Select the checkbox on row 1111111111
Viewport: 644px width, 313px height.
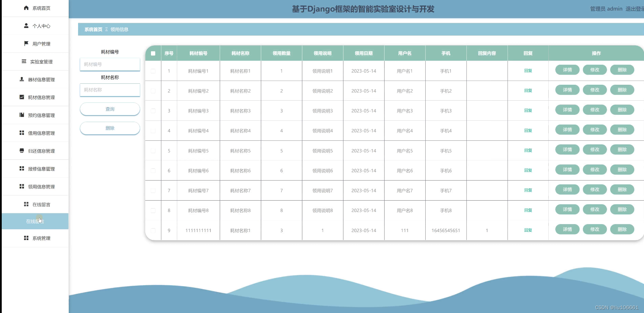coord(153,230)
